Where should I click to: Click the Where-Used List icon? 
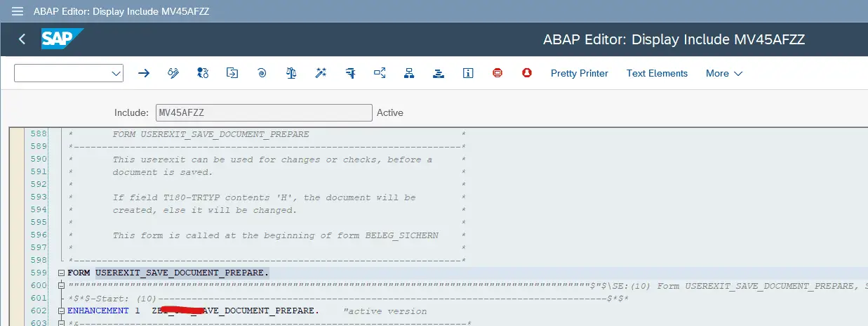(380, 73)
